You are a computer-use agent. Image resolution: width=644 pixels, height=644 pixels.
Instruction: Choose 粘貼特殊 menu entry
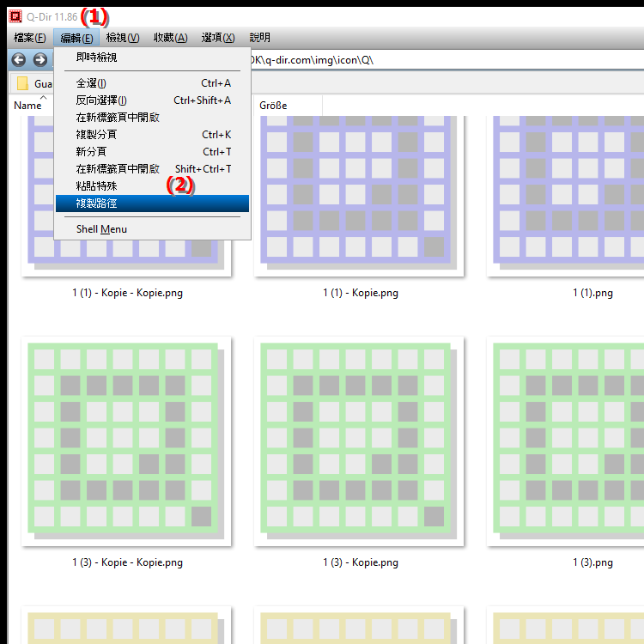[x=152, y=186]
